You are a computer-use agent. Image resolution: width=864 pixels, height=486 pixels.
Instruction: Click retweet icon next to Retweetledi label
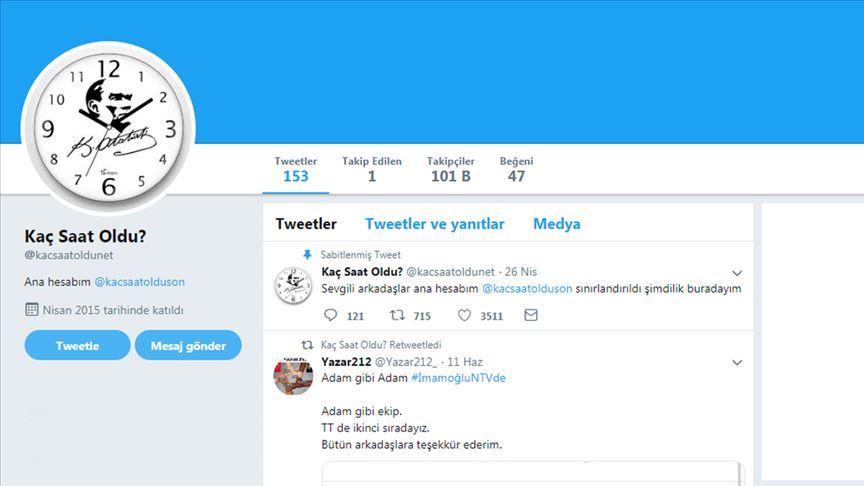pos(307,345)
